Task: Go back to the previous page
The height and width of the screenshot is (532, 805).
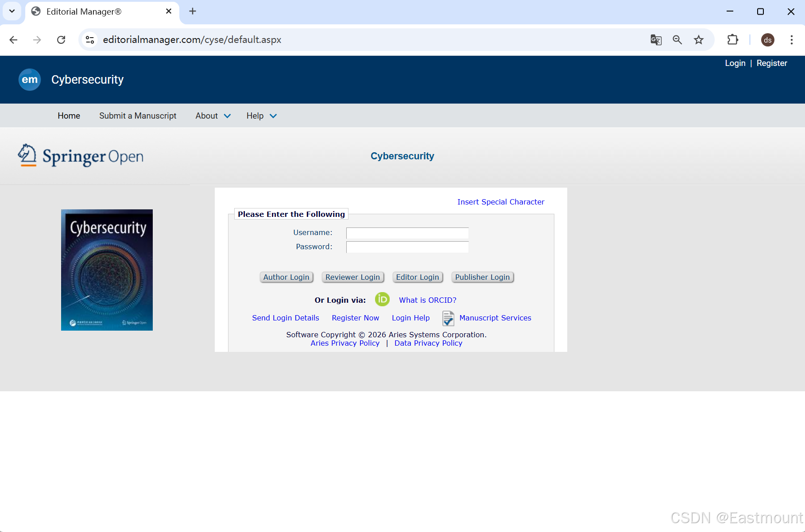Action: click(13, 40)
